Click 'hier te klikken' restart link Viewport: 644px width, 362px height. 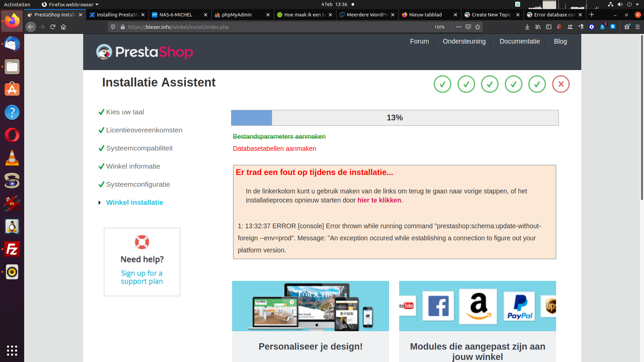tap(379, 200)
